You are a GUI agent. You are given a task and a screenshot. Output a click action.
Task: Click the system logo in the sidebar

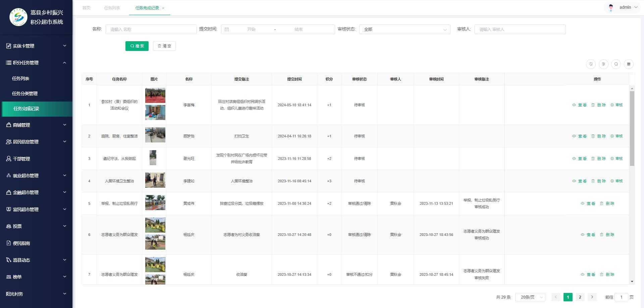[x=18, y=17]
